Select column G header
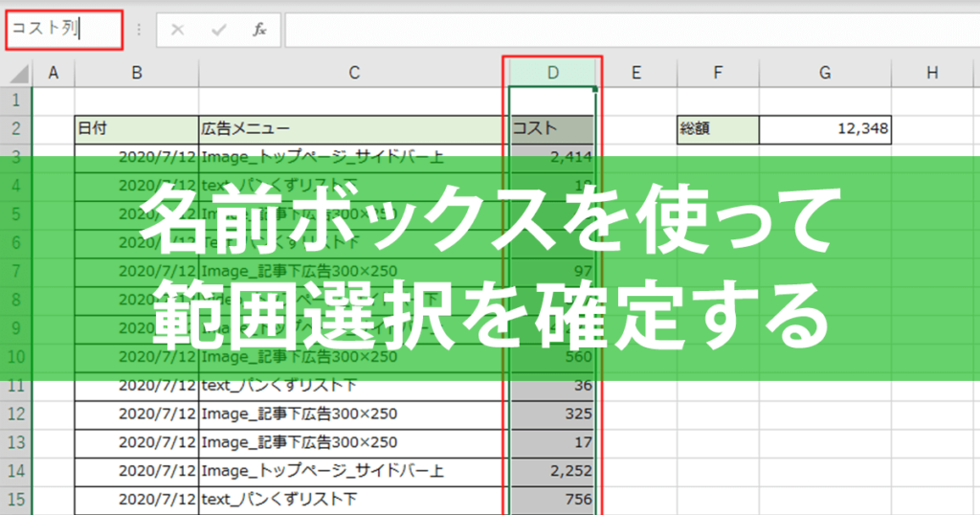The height and width of the screenshot is (515, 980). (825, 73)
